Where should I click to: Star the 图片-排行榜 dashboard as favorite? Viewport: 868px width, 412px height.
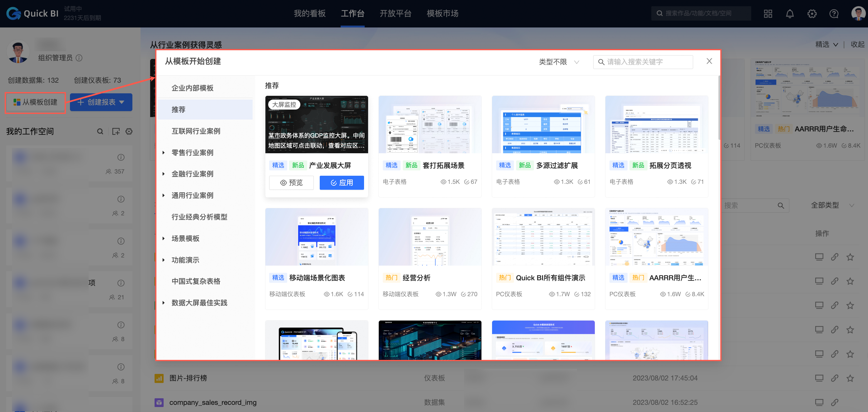[851, 378]
